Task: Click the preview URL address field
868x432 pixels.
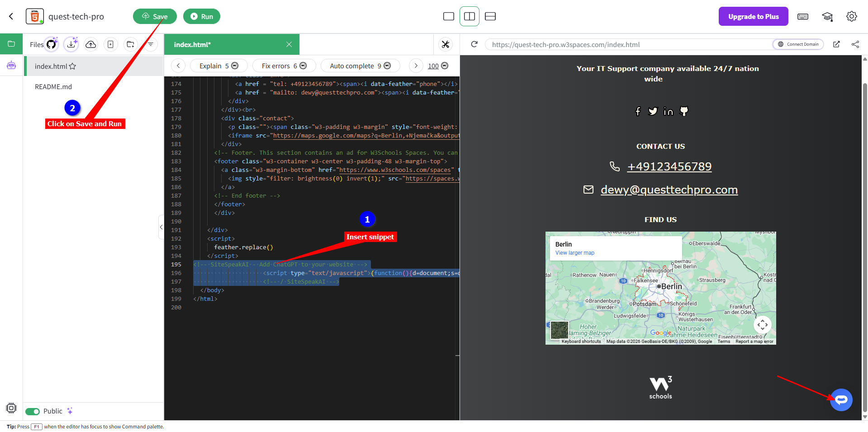Action: (629, 44)
